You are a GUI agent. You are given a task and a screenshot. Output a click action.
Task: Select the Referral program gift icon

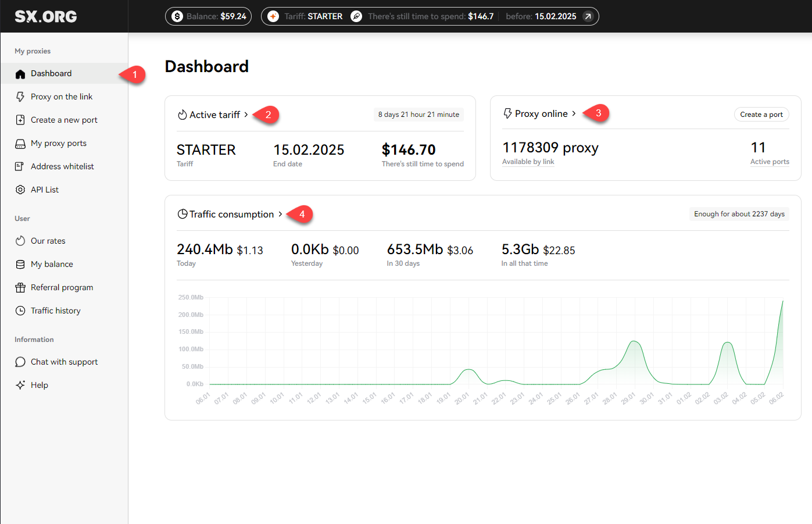(x=19, y=287)
